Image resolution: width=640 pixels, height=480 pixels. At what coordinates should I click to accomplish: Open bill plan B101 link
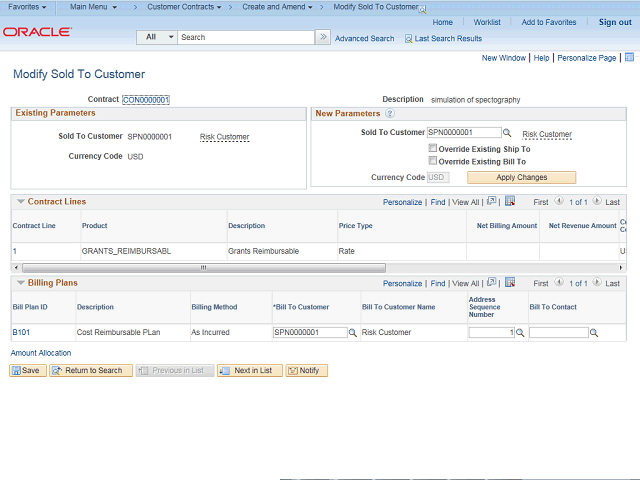point(21,333)
